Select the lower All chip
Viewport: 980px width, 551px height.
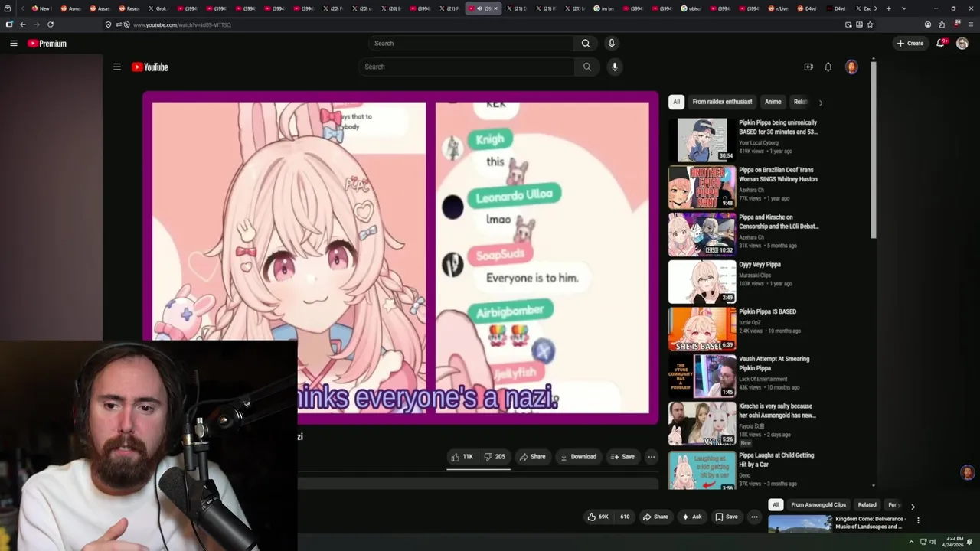click(776, 505)
